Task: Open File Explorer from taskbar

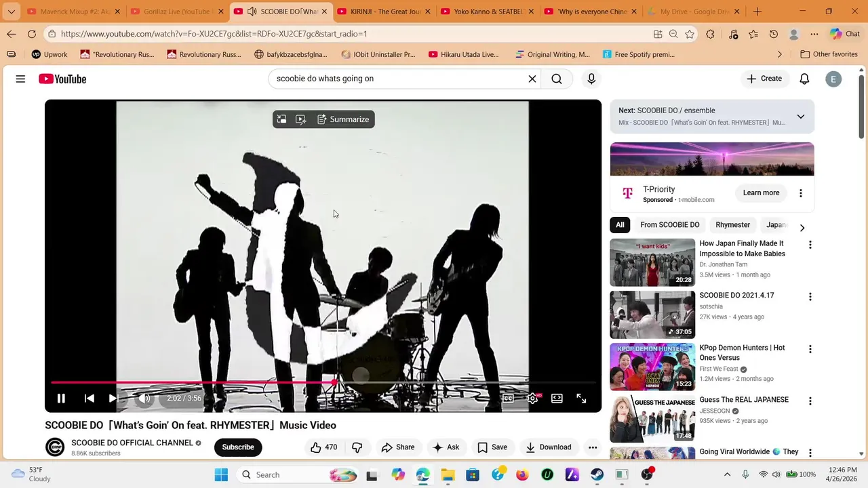Action: tap(448, 475)
